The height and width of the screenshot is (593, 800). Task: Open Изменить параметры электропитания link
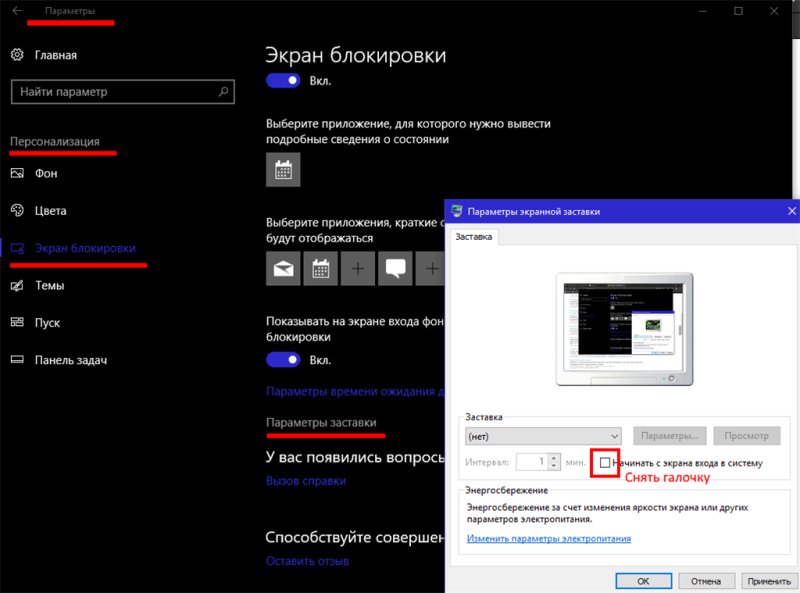[548, 539]
